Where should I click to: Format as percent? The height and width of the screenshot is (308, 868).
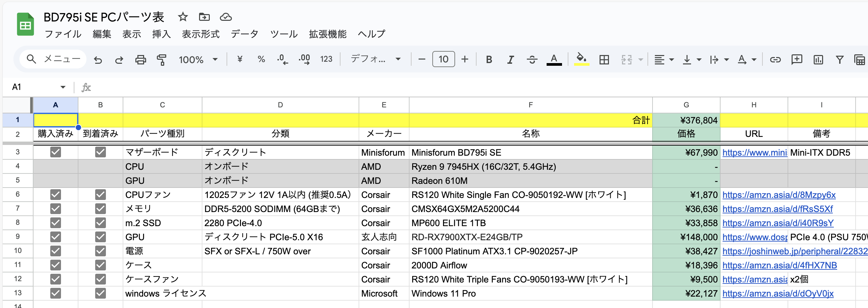point(261,59)
